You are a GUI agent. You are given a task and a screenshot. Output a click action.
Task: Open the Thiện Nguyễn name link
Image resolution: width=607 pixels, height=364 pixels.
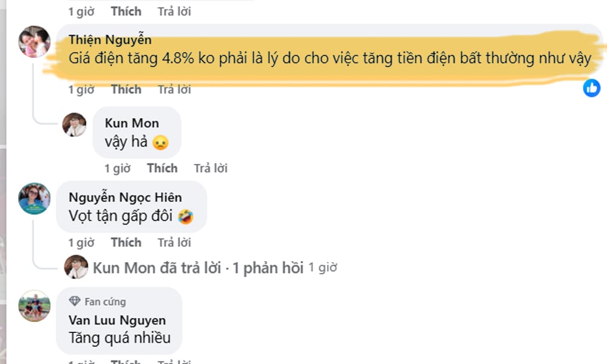[x=110, y=39]
